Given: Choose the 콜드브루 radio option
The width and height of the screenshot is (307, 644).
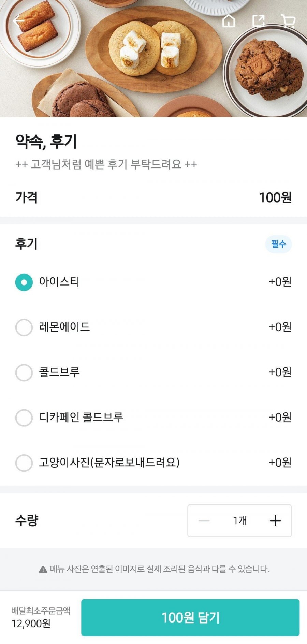Looking at the screenshot, I should click(24, 372).
